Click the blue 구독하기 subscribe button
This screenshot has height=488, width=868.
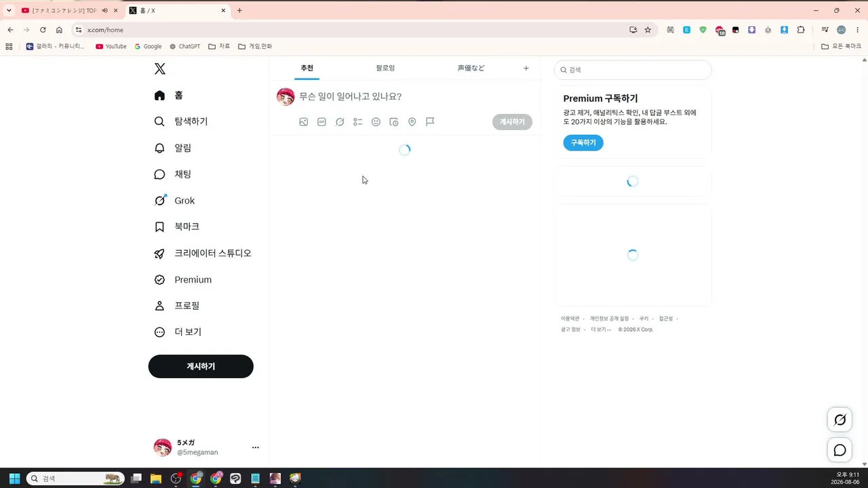(x=583, y=143)
